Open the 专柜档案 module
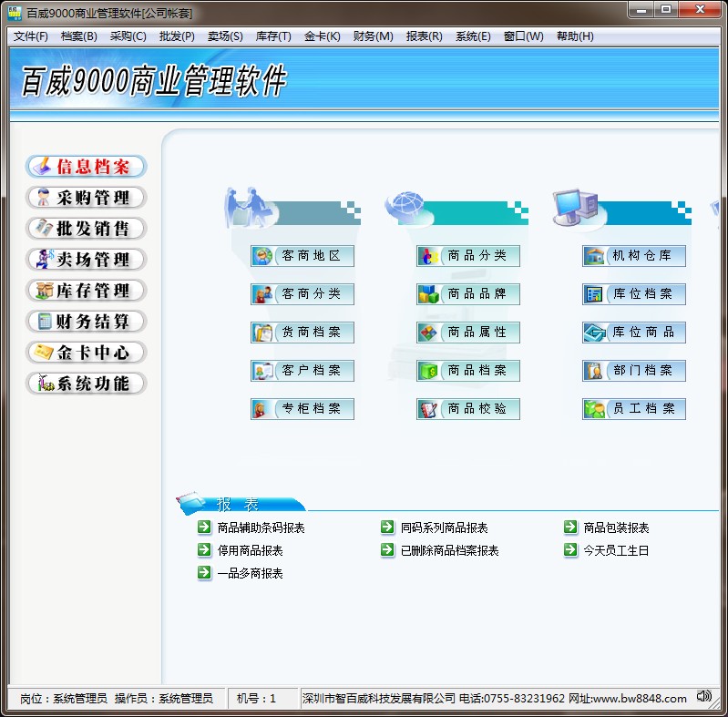 tap(302, 409)
